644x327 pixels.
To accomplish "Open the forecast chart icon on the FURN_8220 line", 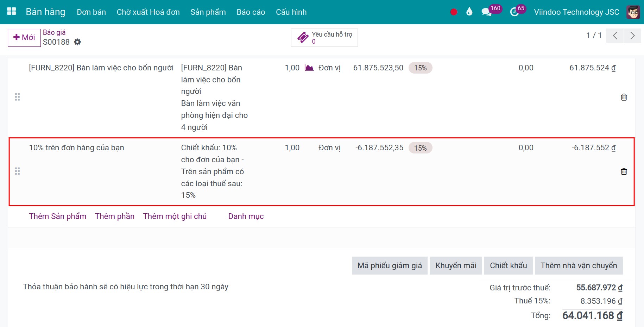I will [x=309, y=68].
